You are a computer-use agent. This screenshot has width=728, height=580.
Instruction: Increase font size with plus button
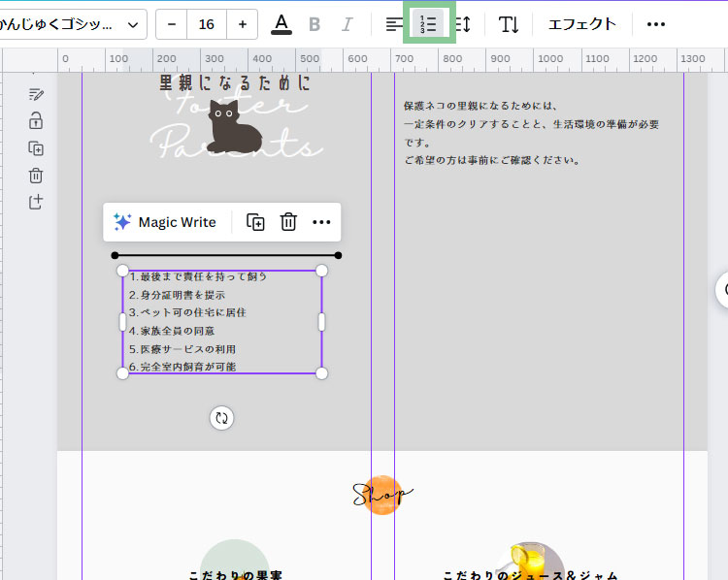coord(242,24)
